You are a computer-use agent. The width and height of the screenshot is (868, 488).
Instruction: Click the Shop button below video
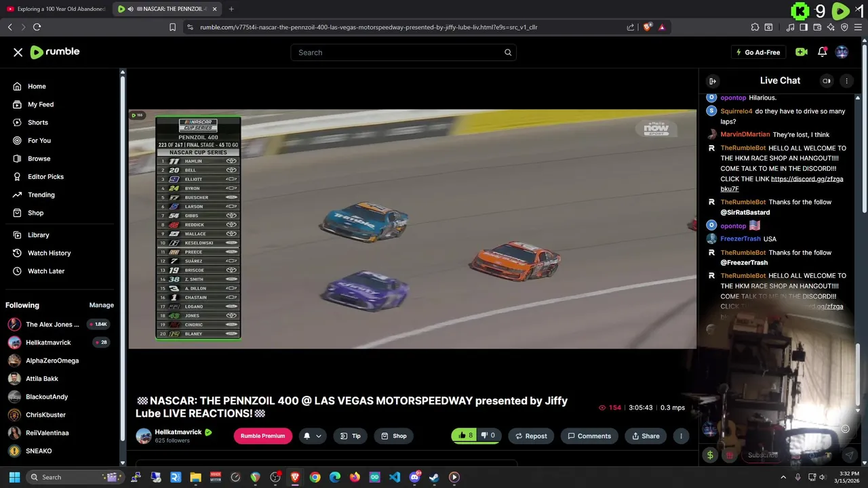click(x=393, y=436)
